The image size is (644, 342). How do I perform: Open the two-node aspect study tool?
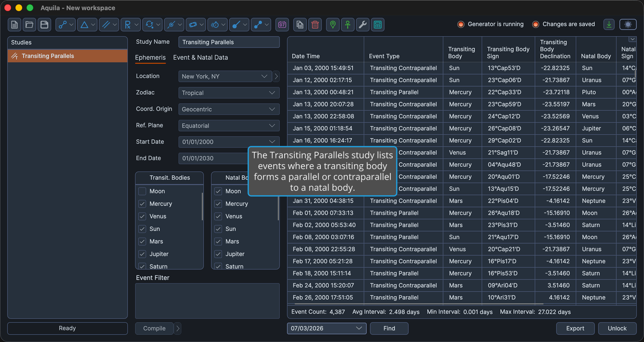pyautogui.click(x=66, y=25)
